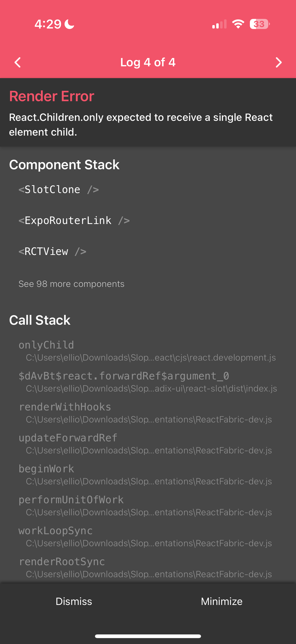Open the renderWithHooks stack frame
Image resolution: width=296 pixels, height=644 pixels.
65,406
